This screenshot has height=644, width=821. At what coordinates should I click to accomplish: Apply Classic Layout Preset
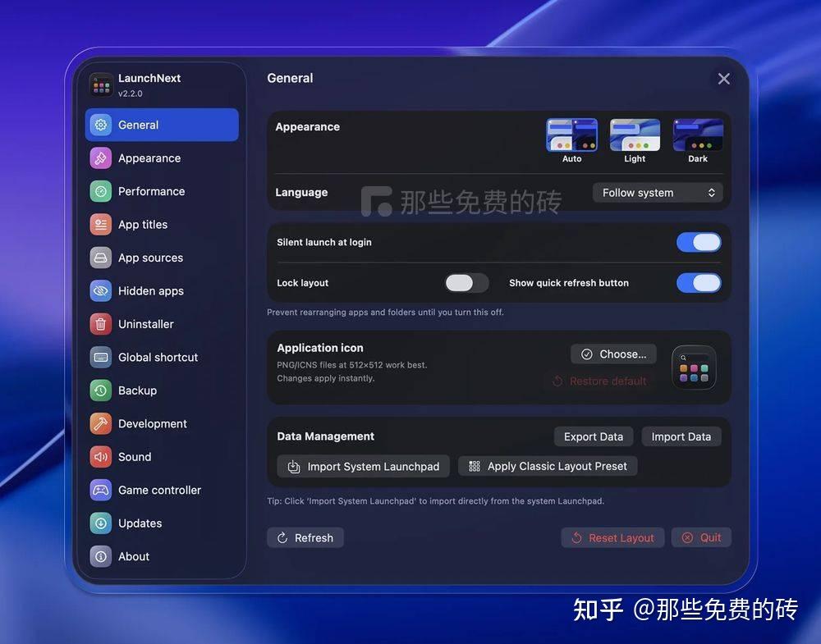[548, 466]
